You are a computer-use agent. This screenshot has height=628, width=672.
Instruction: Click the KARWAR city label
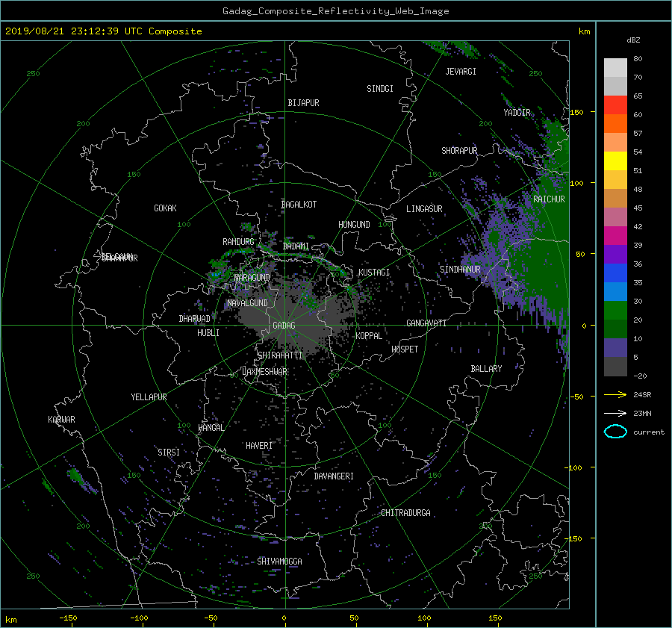(61, 419)
